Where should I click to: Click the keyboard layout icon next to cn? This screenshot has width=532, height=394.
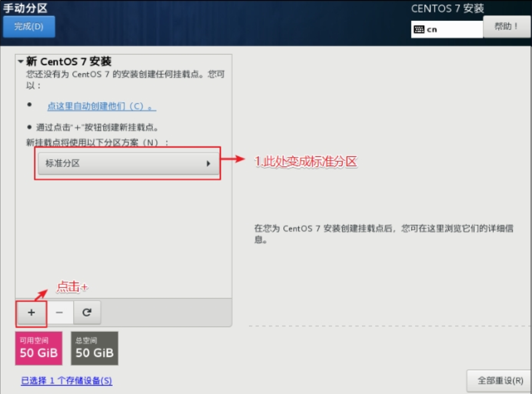point(419,30)
